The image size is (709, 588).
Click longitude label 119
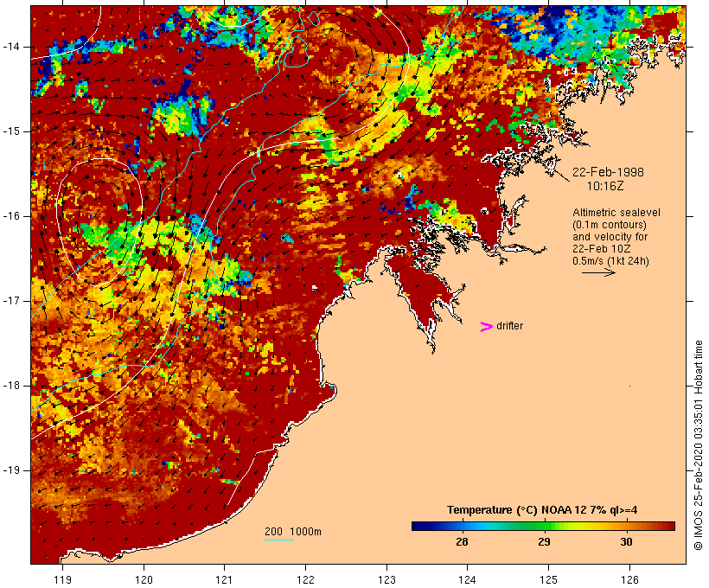(x=62, y=579)
